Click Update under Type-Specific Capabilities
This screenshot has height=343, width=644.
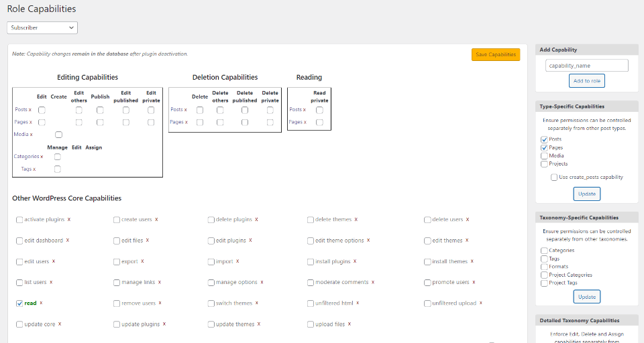point(586,194)
